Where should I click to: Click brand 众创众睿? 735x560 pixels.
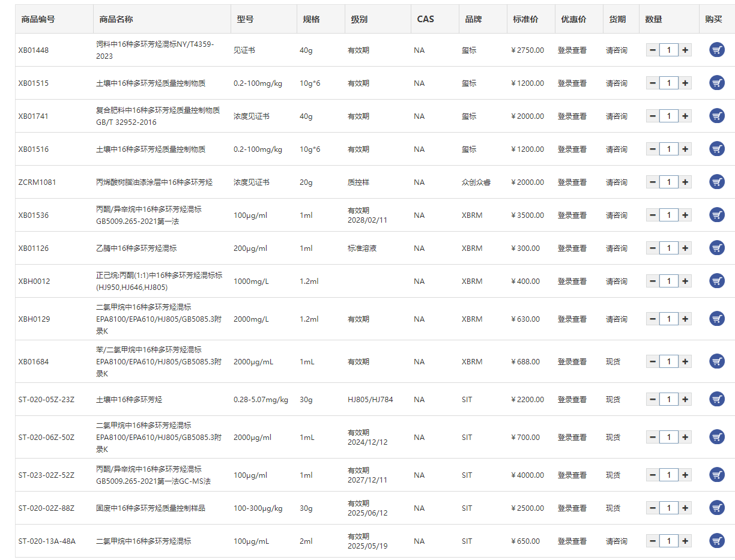476,182
